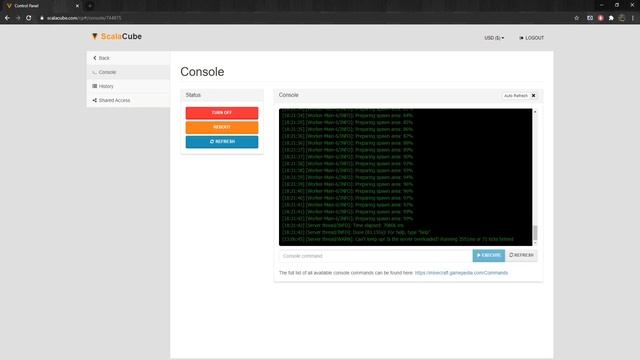Viewport: 640px width, 360px height.
Task: Open the browser profile avatar
Action: click(x=622, y=18)
